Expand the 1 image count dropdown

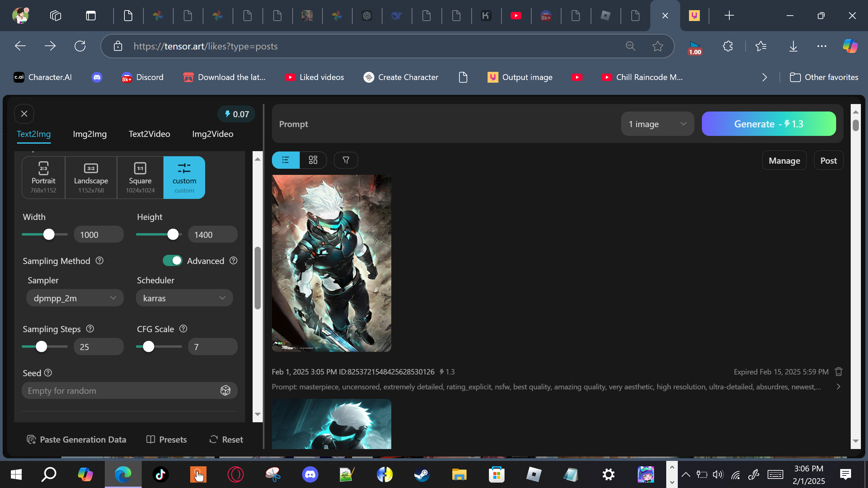point(657,124)
